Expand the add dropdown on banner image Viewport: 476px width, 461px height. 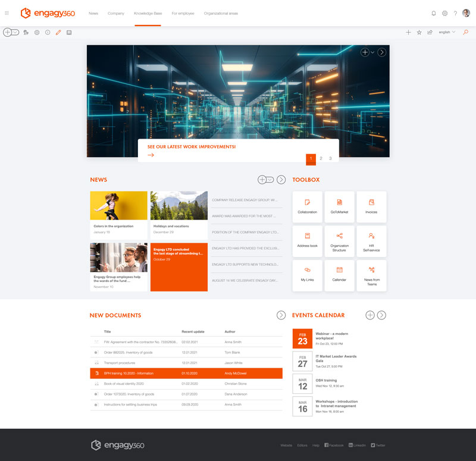(x=372, y=52)
